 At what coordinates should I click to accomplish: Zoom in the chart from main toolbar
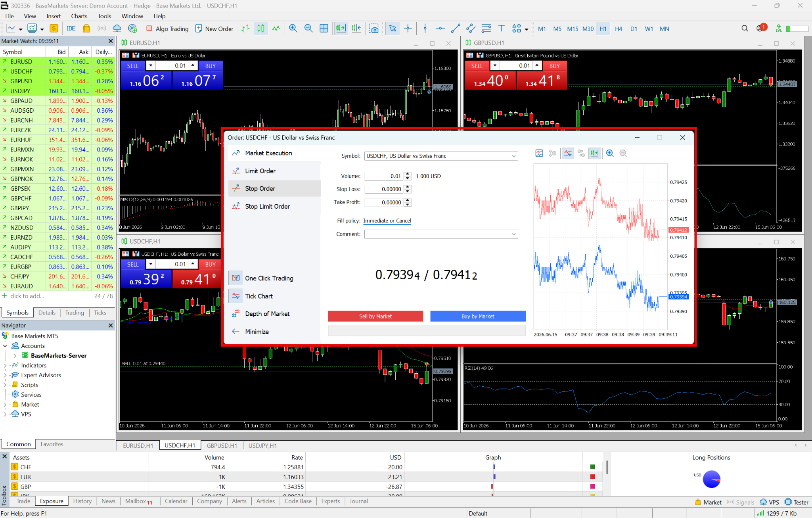[x=293, y=29]
